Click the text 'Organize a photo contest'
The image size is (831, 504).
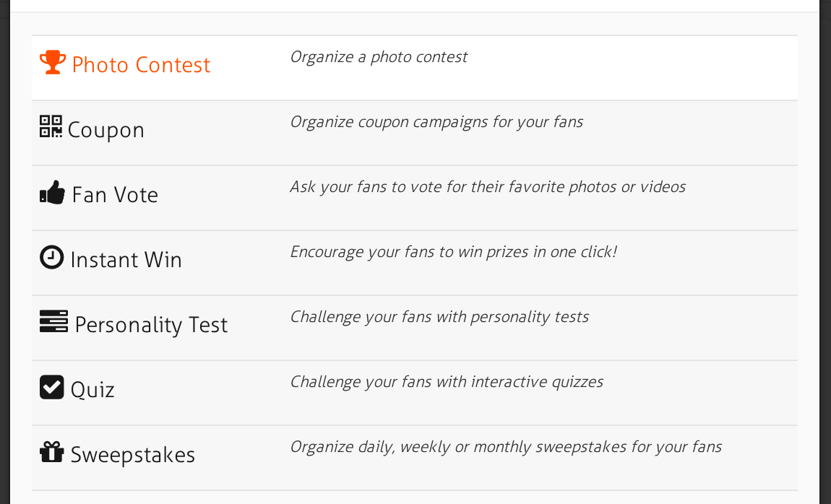coord(379,56)
